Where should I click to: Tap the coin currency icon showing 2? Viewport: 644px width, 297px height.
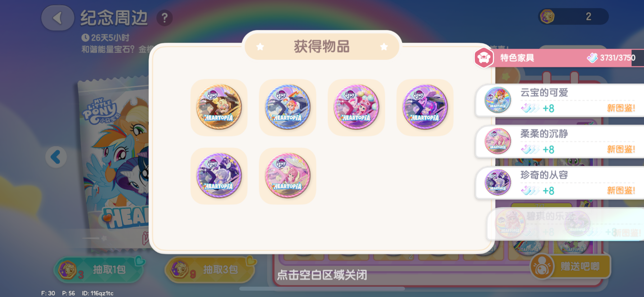[547, 16]
